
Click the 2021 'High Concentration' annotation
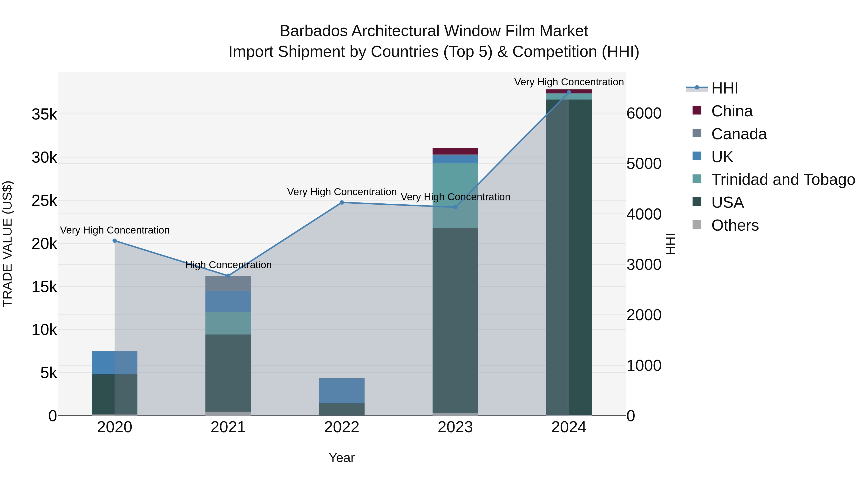[229, 265]
